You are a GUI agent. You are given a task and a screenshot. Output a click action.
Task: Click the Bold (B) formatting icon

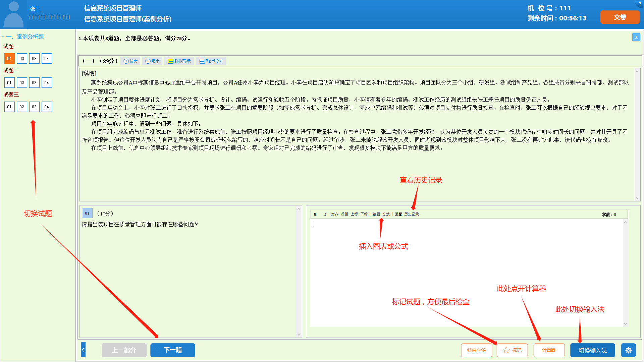coord(315,214)
